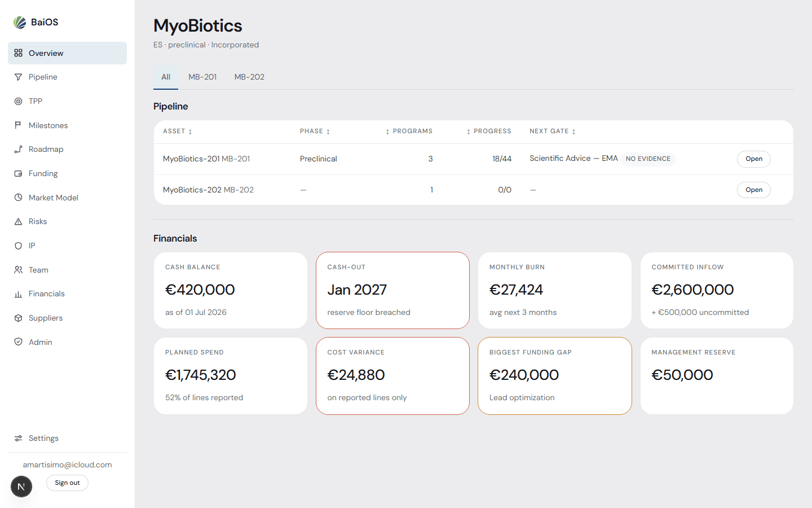Viewport: 812px width, 508px height.
Task: Switch to the MB-201 tab
Action: [x=202, y=77]
